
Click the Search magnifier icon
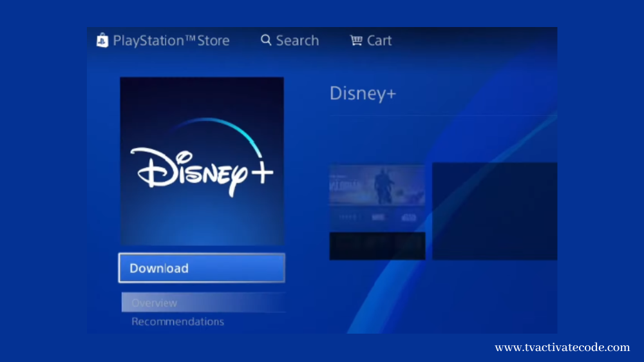266,40
